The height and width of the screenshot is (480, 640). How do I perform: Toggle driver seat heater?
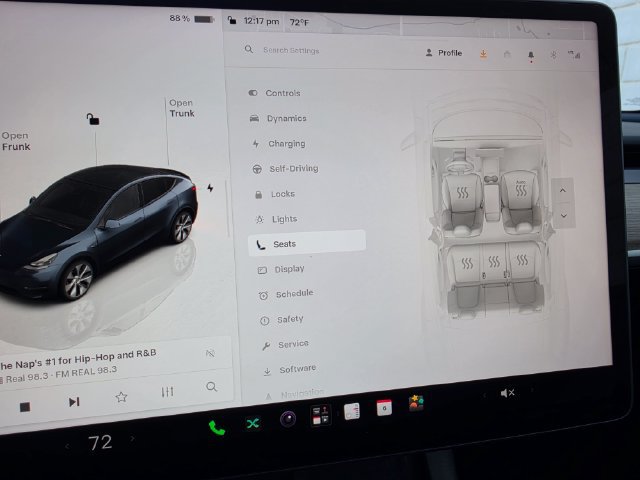pyautogui.click(x=462, y=192)
